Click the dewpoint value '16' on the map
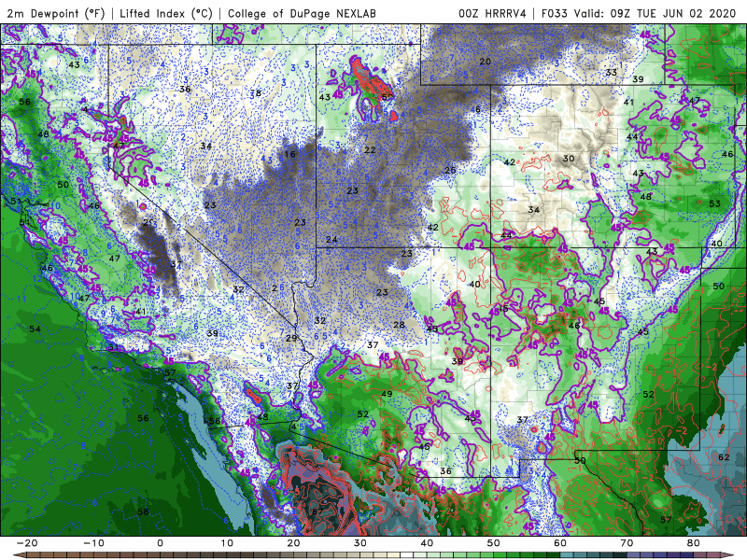The height and width of the screenshot is (560, 747). coord(289,154)
